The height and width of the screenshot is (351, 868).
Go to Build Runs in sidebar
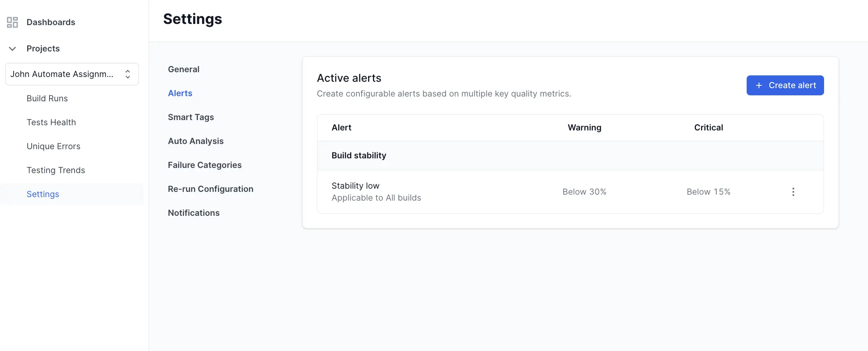click(47, 99)
